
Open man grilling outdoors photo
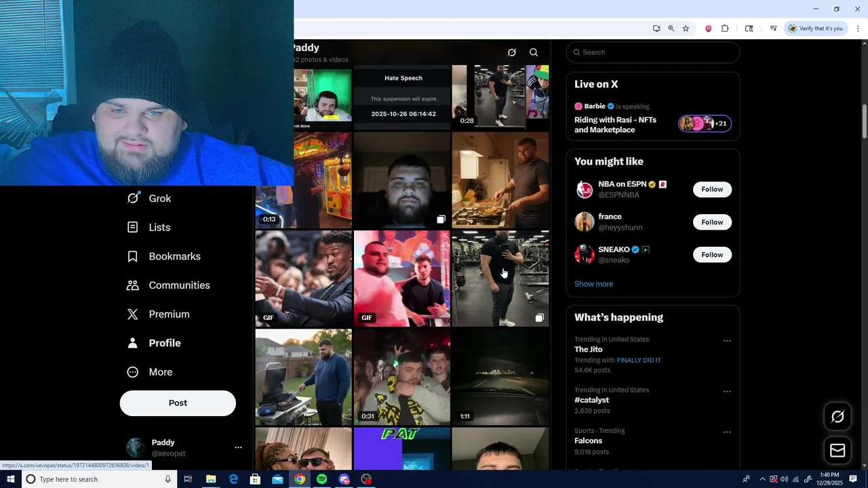coord(303,377)
